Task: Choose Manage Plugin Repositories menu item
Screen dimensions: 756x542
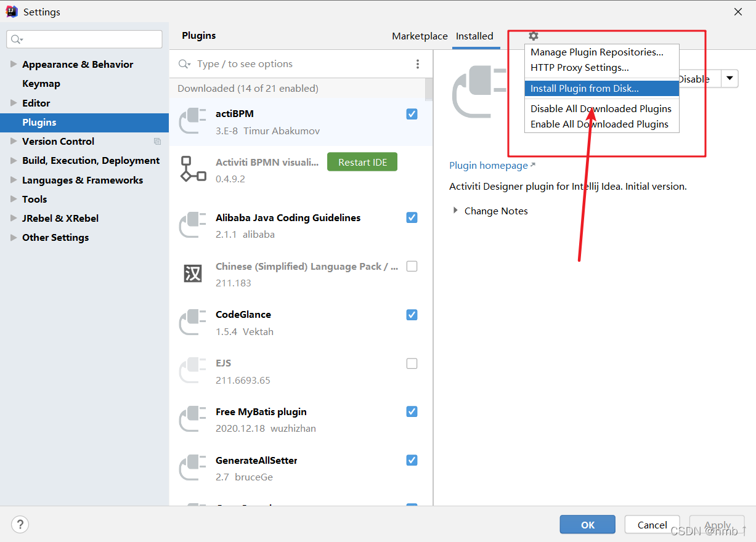Action: (601, 52)
